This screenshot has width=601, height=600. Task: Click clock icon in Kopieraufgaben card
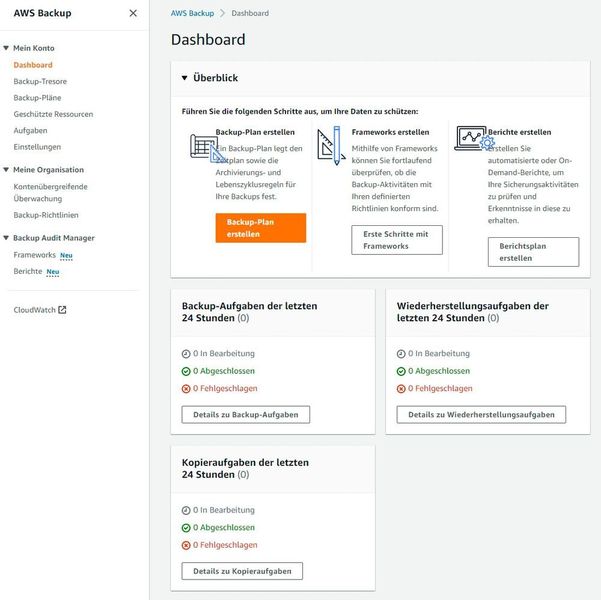pyautogui.click(x=186, y=510)
